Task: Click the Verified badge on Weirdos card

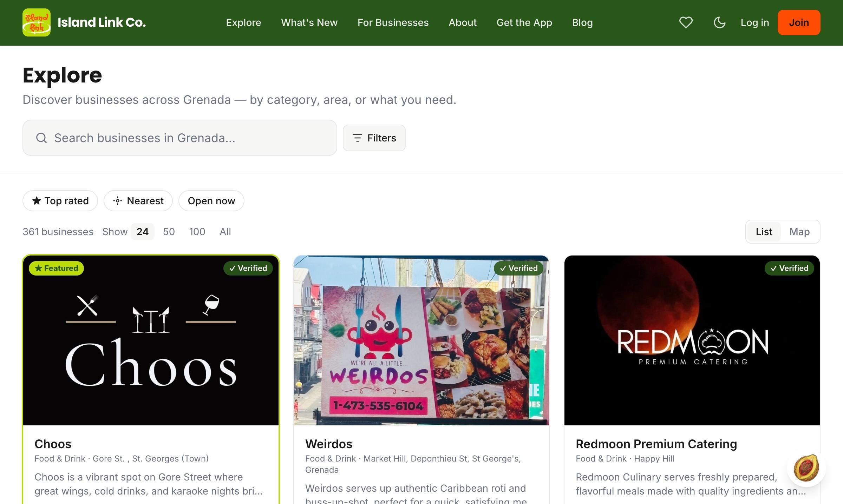Action: (518, 268)
